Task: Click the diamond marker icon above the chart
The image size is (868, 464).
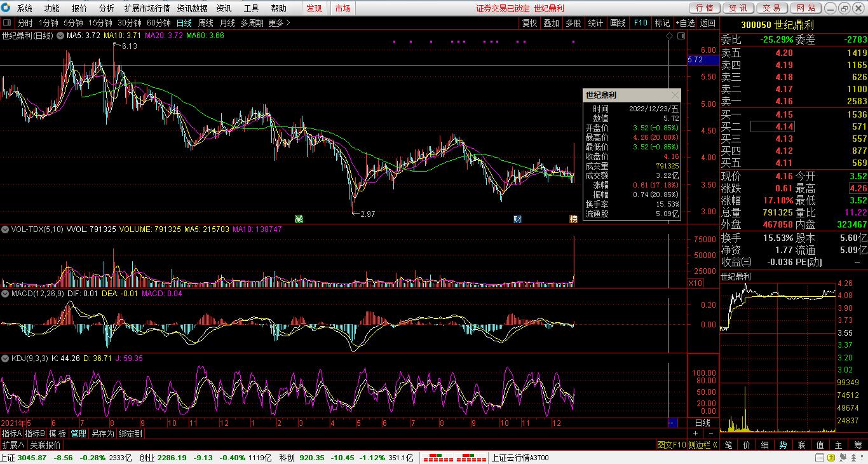Action: tap(669, 36)
